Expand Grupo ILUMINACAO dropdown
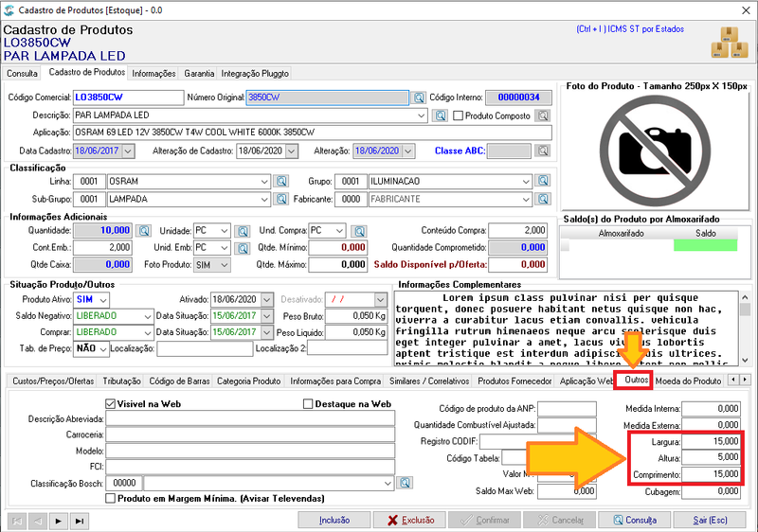 tap(526, 182)
